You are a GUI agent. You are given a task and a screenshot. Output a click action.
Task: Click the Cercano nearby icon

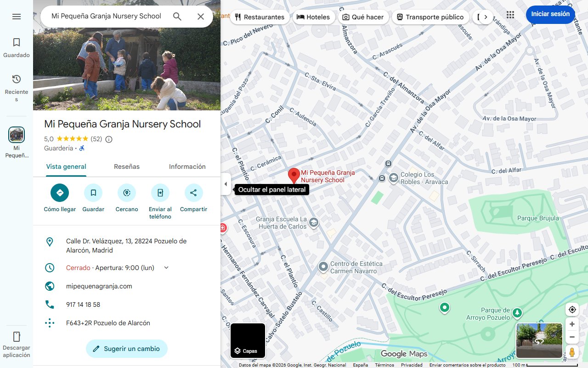[x=127, y=193]
